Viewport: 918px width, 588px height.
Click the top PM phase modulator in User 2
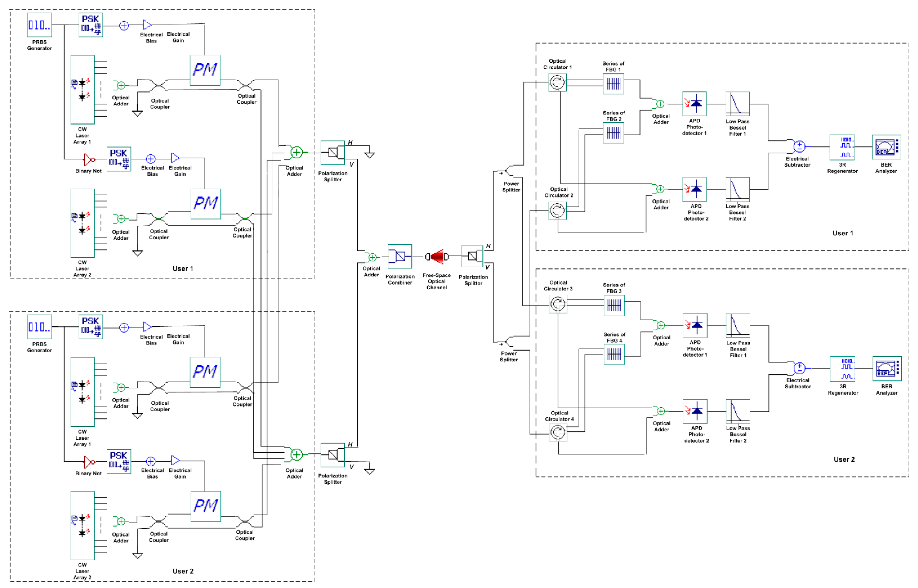(205, 372)
